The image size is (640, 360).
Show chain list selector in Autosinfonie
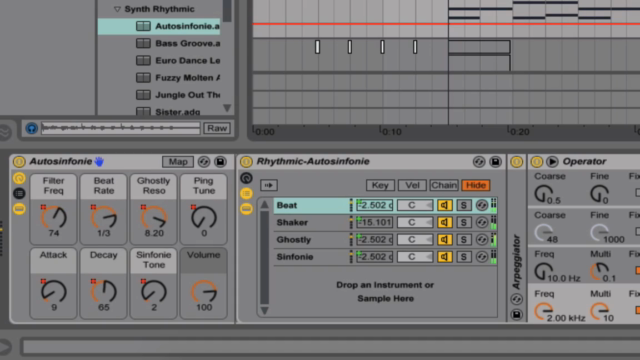(x=19, y=193)
